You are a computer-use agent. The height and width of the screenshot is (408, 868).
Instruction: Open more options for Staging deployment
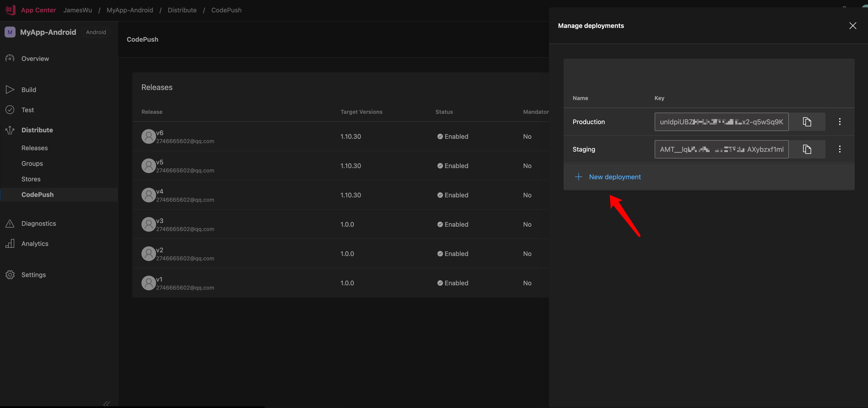pos(840,149)
